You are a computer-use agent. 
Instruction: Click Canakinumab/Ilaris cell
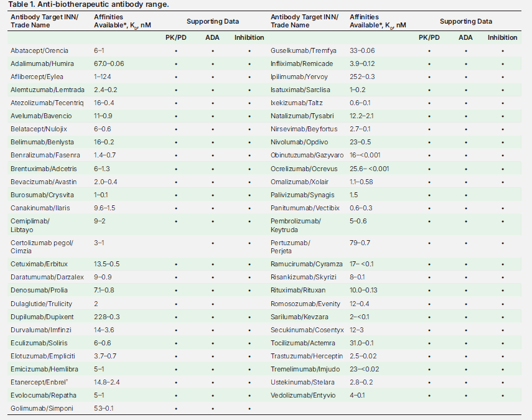point(40,208)
